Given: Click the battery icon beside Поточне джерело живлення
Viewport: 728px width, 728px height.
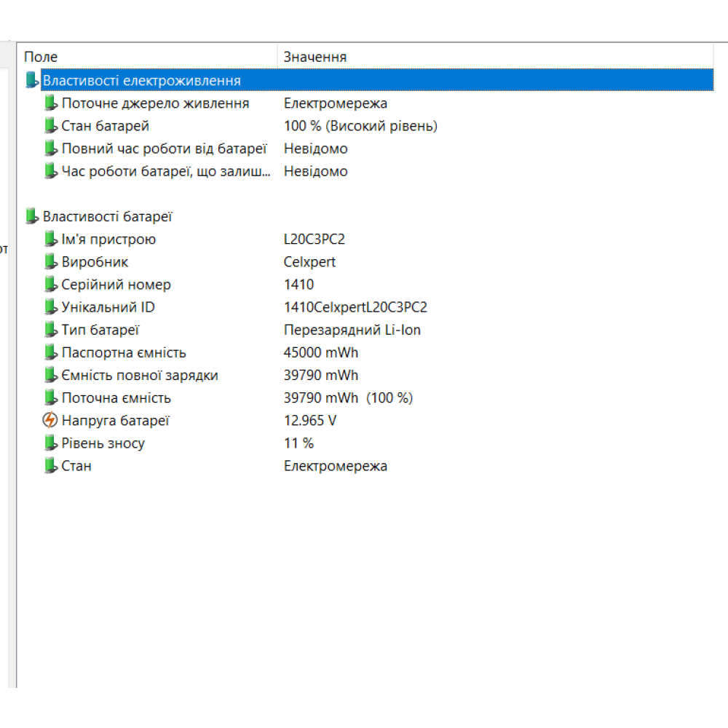Looking at the screenshot, I should click(x=51, y=103).
